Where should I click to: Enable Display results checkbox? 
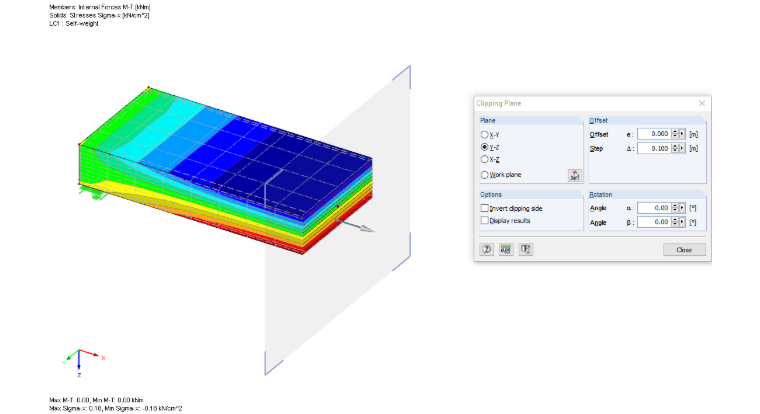pyautogui.click(x=484, y=220)
